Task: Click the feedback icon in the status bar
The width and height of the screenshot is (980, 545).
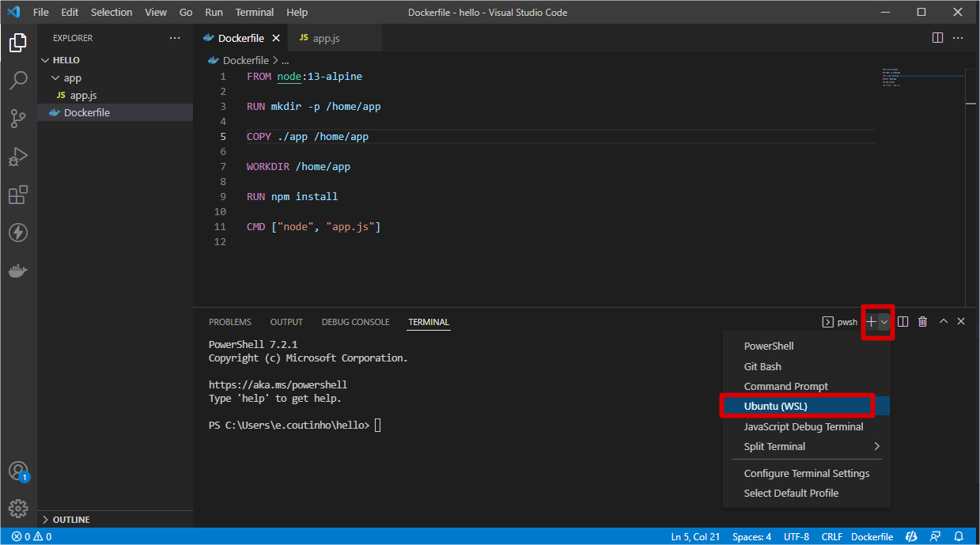Action: point(936,537)
